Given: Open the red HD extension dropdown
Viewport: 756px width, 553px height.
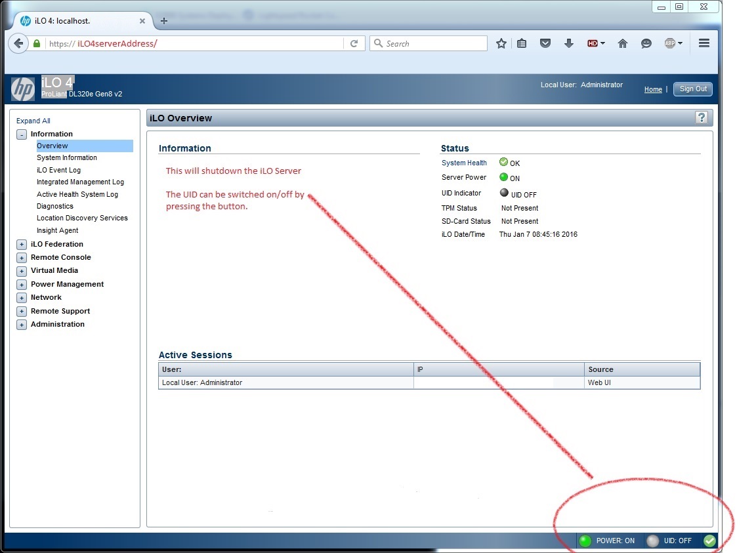Looking at the screenshot, I should 596,43.
